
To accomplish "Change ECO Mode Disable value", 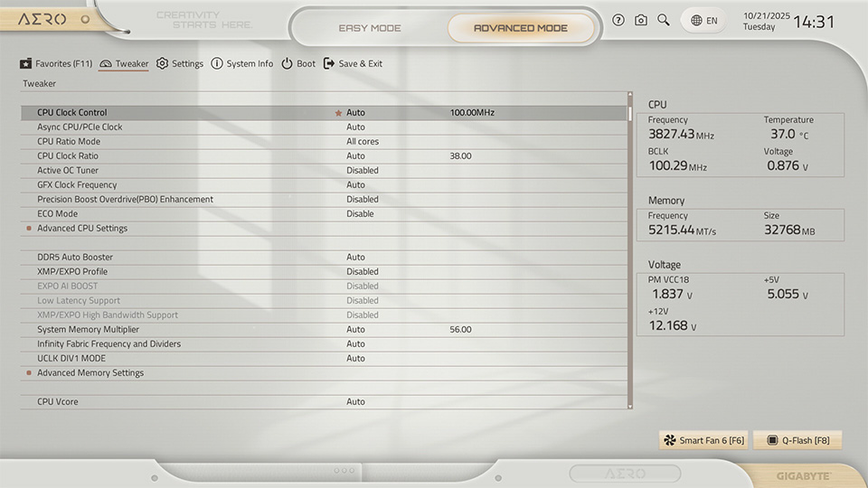I will coord(360,214).
